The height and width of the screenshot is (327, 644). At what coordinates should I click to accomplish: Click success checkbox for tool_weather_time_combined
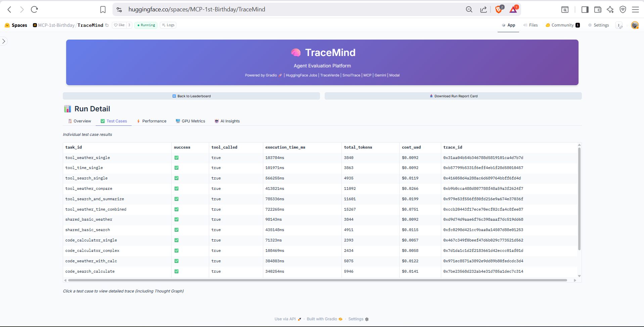[177, 209]
